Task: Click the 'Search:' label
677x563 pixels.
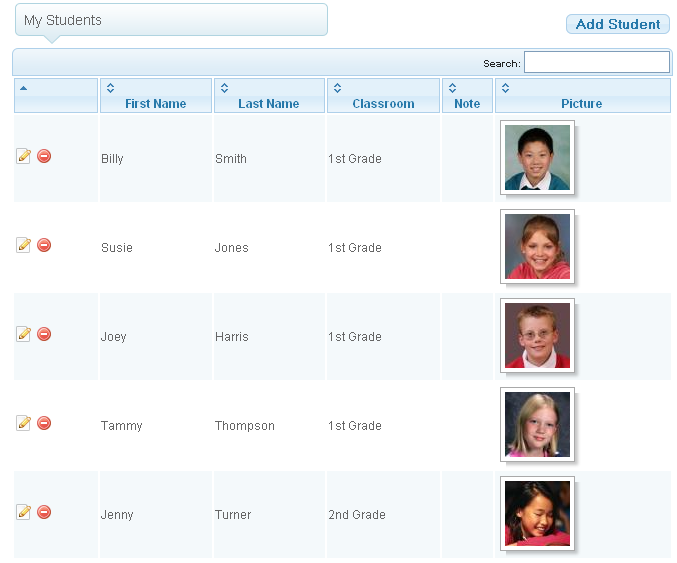Action: pos(502,64)
